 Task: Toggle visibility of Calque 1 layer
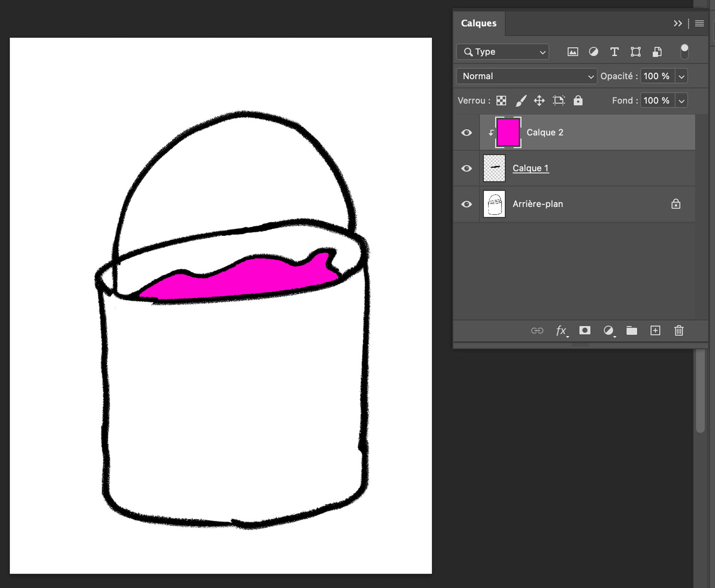tap(467, 168)
